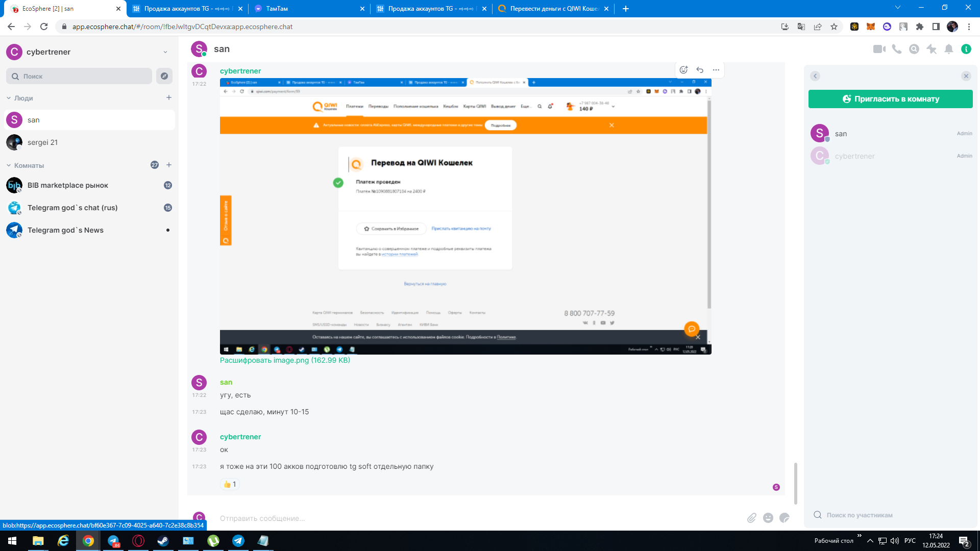Screen dimensions: 980x551
Task: Open message options three-dot menu
Action: point(716,70)
